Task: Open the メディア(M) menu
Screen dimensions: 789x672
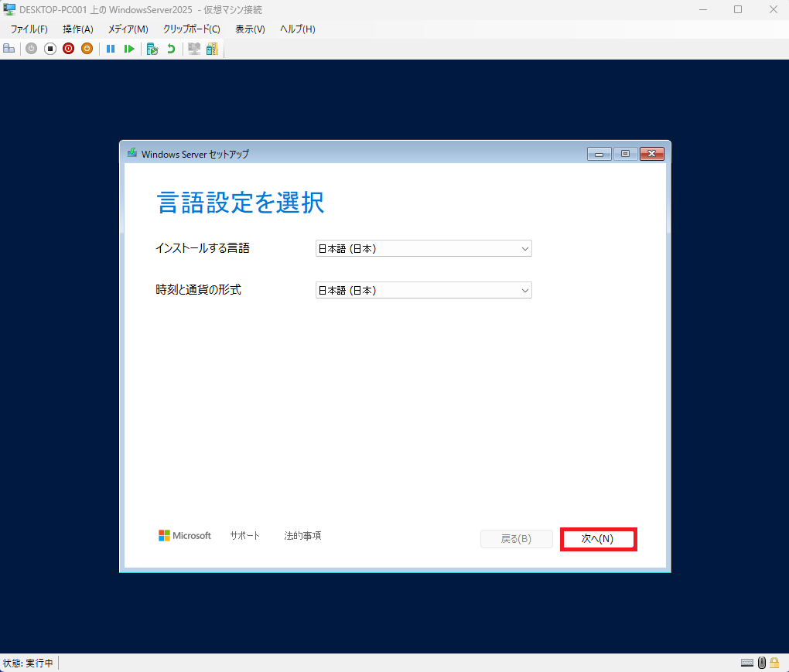Action: (x=128, y=29)
